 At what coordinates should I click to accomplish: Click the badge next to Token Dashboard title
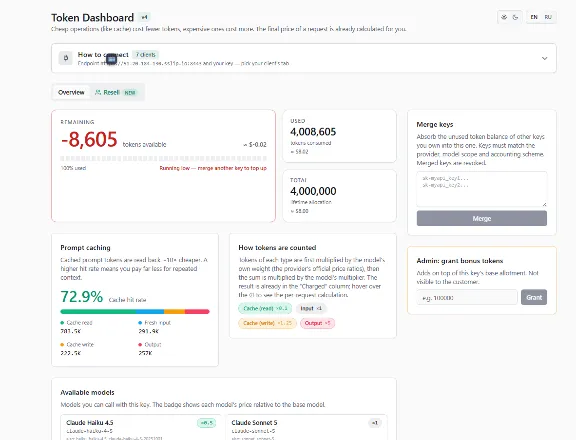(x=144, y=17)
